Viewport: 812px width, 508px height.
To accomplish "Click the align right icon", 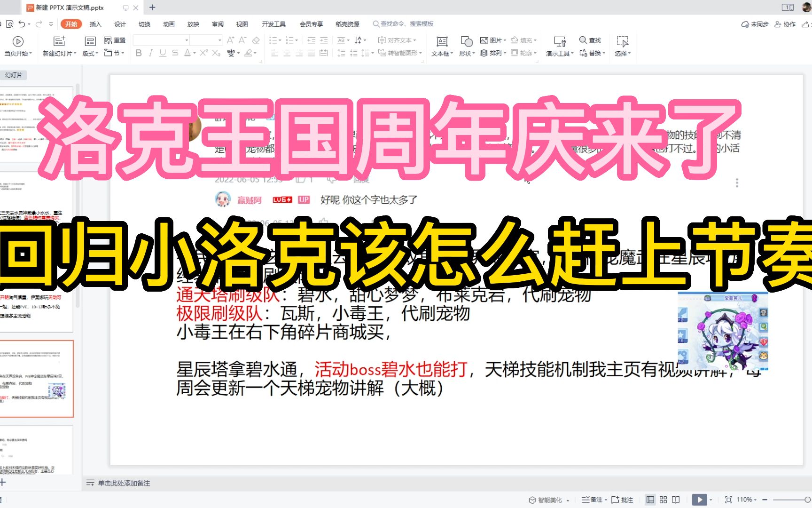I will (x=299, y=53).
